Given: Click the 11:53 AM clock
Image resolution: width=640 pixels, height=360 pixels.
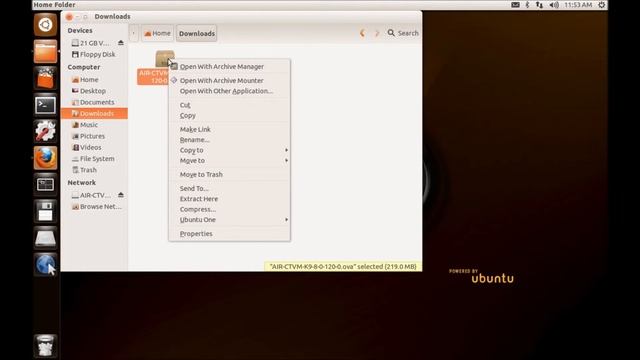Looking at the screenshot, I should (x=578, y=5).
